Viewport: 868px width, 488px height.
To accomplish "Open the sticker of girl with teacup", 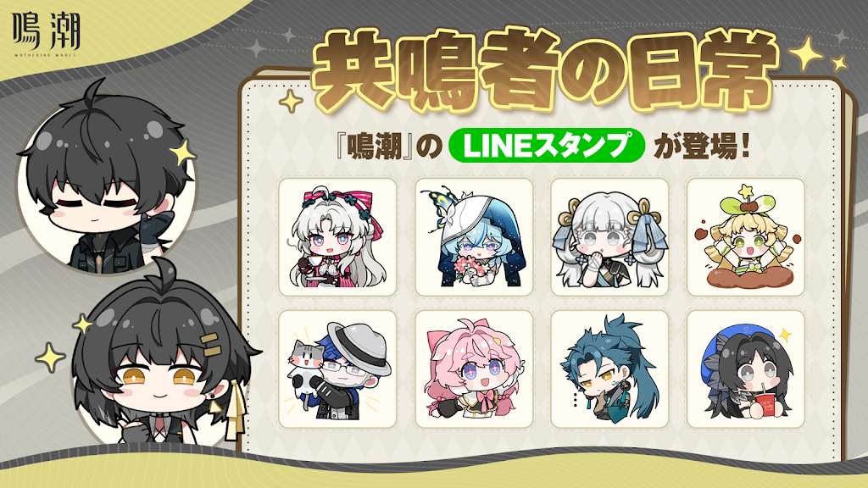I will pyautogui.click(x=337, y=237).
